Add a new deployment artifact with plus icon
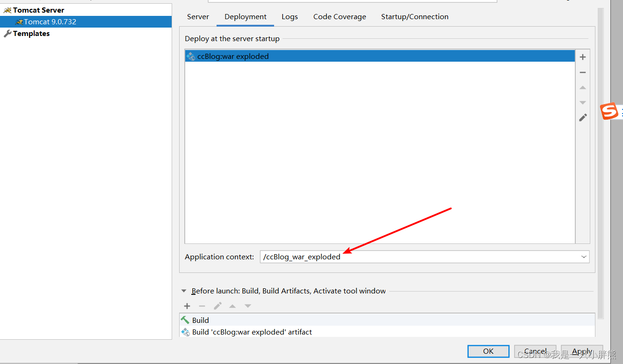623x364 pixels. pos(583,57)
